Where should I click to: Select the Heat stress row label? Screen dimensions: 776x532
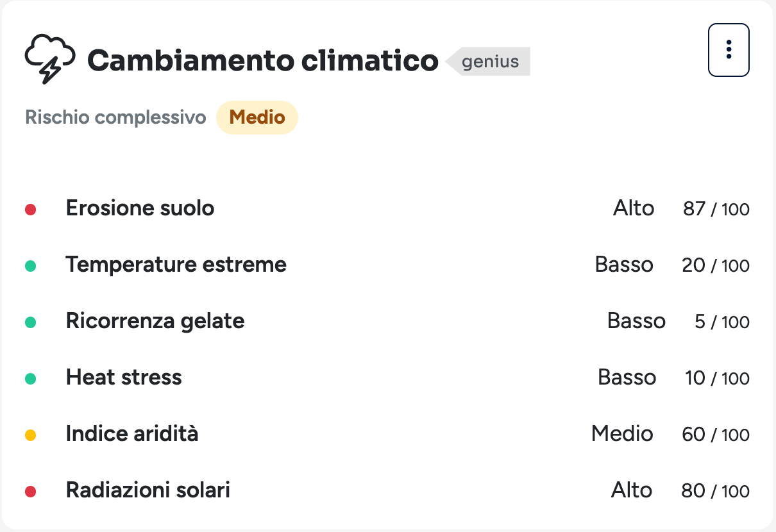pos(124,378)
